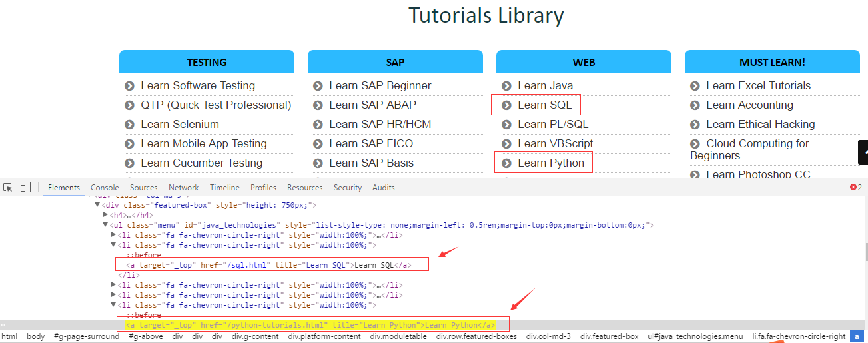Open the Resources tab

(x=305, y=188)
